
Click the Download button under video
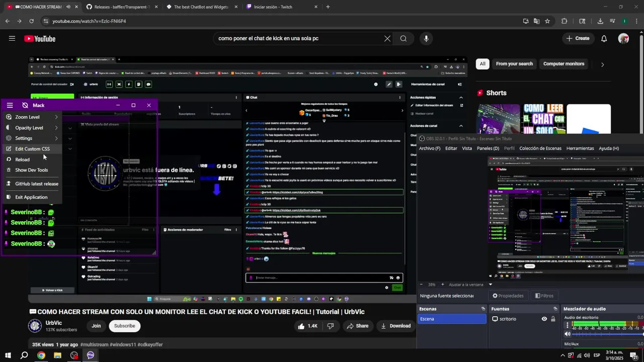[395, 326]
